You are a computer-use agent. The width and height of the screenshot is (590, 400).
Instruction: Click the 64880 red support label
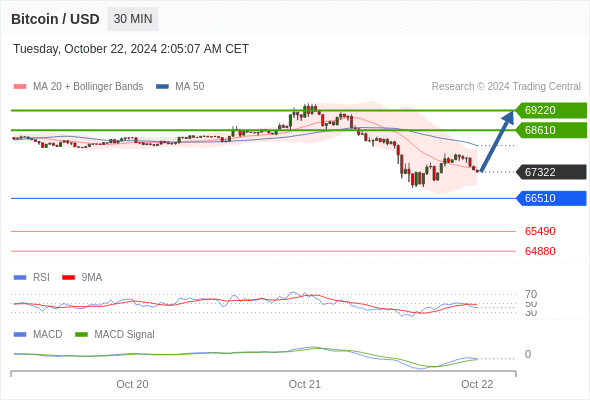pyautogui.click(x=540, y=251)
